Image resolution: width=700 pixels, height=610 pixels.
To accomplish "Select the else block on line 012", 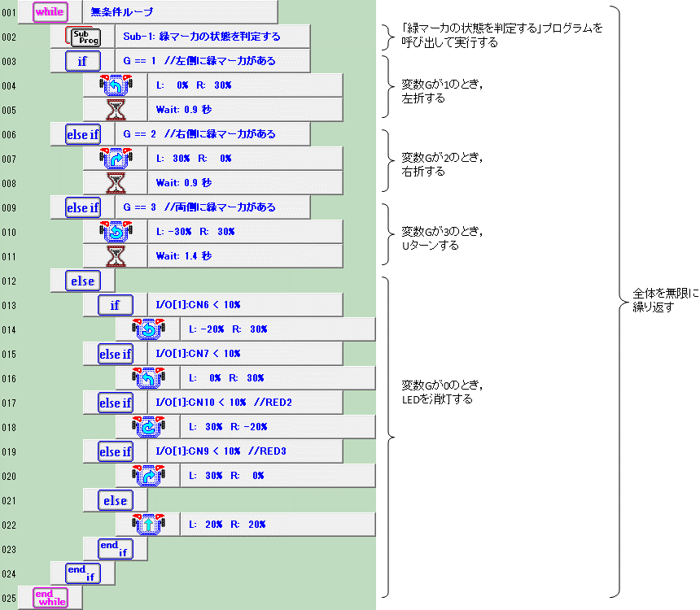I will 83,281.
